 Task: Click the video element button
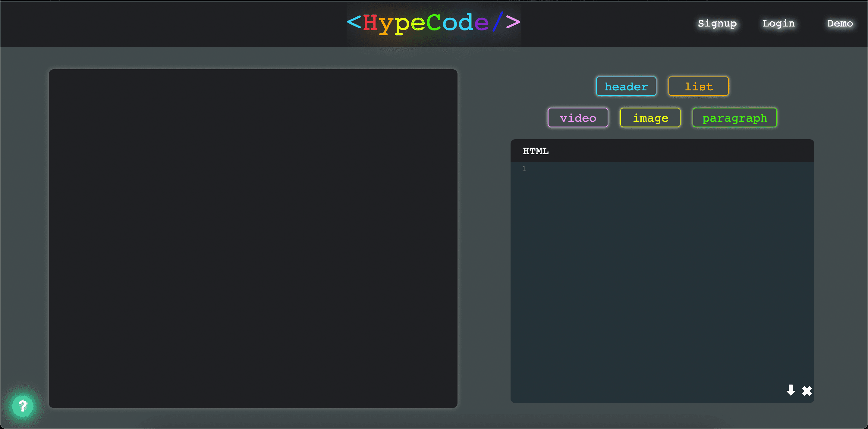[x=578, y=117]
